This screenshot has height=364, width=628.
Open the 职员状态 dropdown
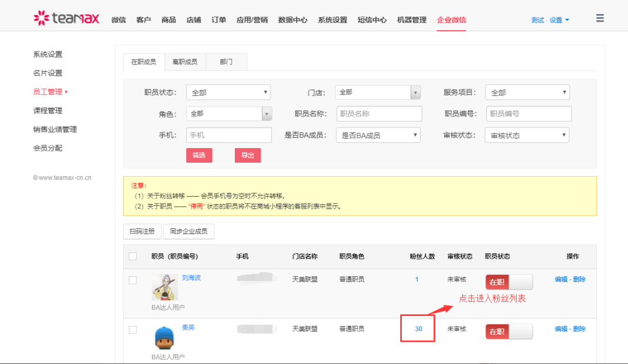[228, 92]
